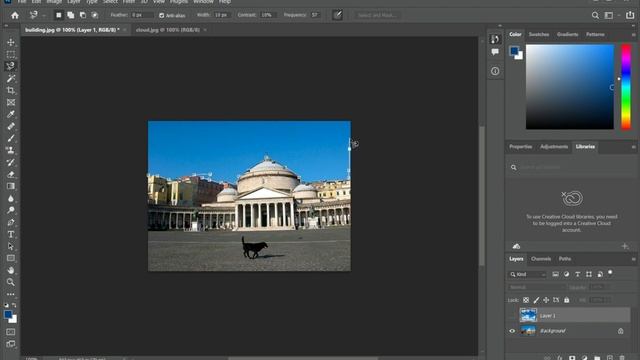Choose Intersect with selection mode
This screenshot has height=360, width=640.
(x=95, y=15)
